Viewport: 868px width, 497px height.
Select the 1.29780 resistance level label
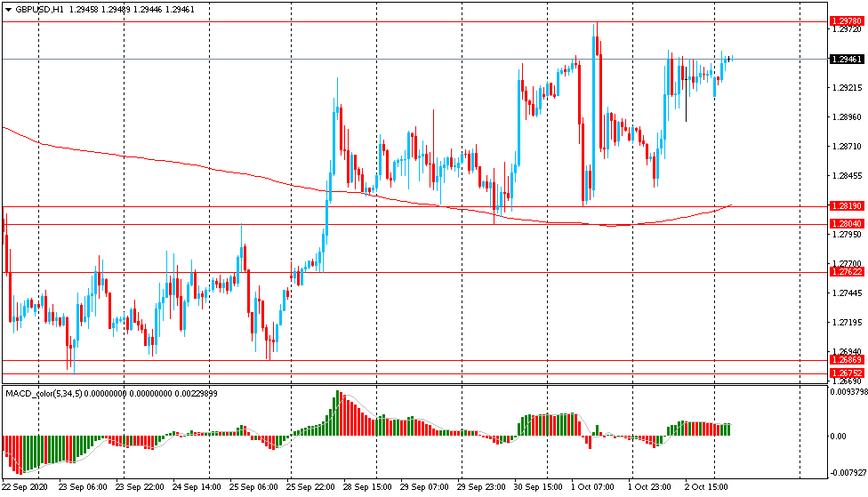[847, 21]
